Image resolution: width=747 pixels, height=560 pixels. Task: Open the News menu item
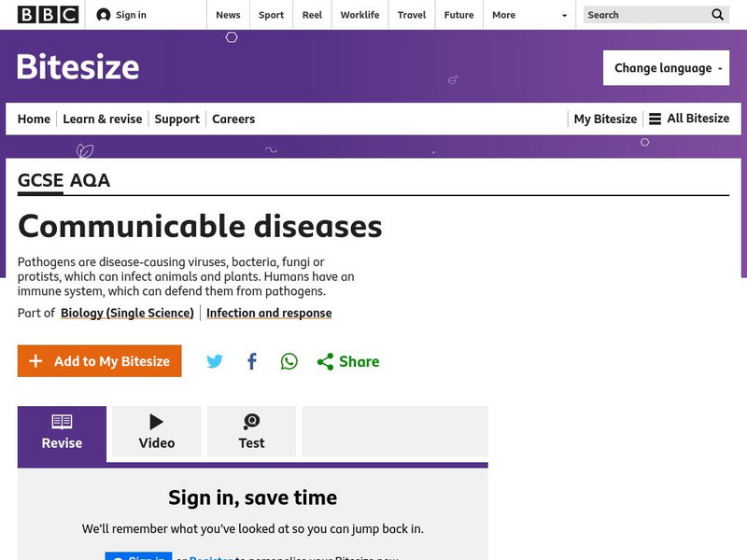pos(227,15)
